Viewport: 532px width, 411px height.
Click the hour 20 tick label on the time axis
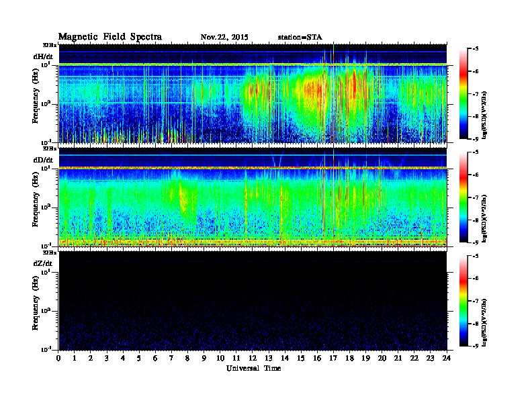[x=382, y=358]
